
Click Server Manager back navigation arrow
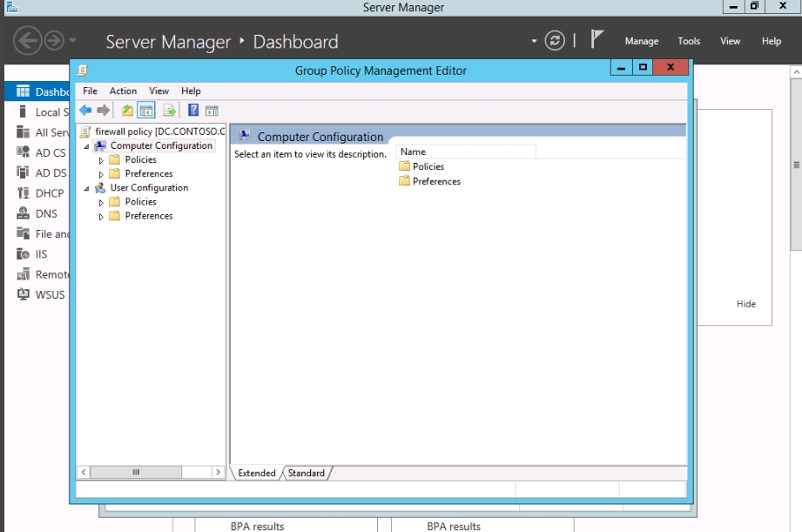coord(27,40)
